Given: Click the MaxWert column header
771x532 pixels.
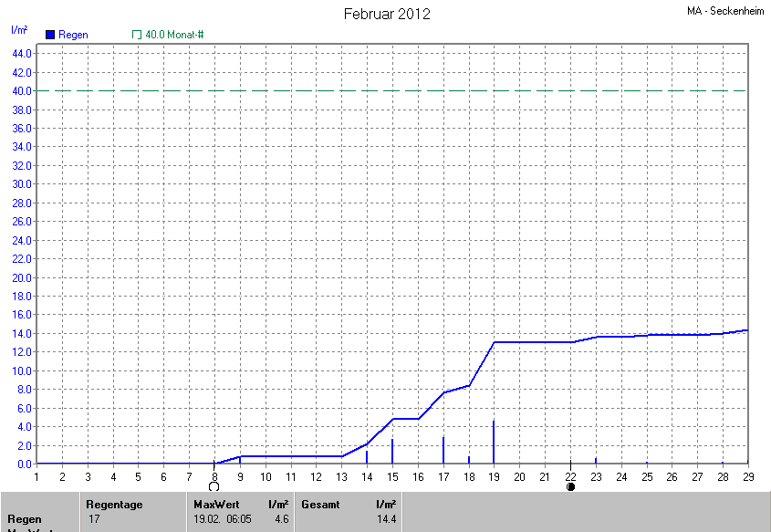Looking at the screenshot, I should click(x=215, y=504).
